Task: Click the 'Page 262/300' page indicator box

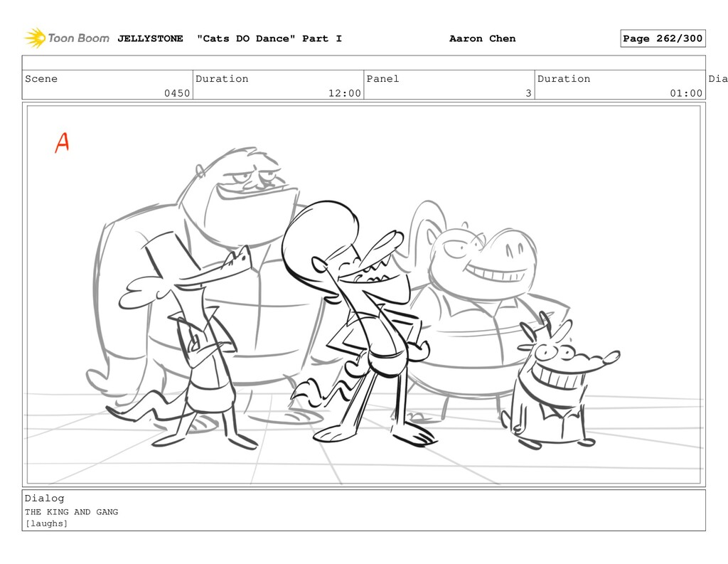Action: coord(663,38)
